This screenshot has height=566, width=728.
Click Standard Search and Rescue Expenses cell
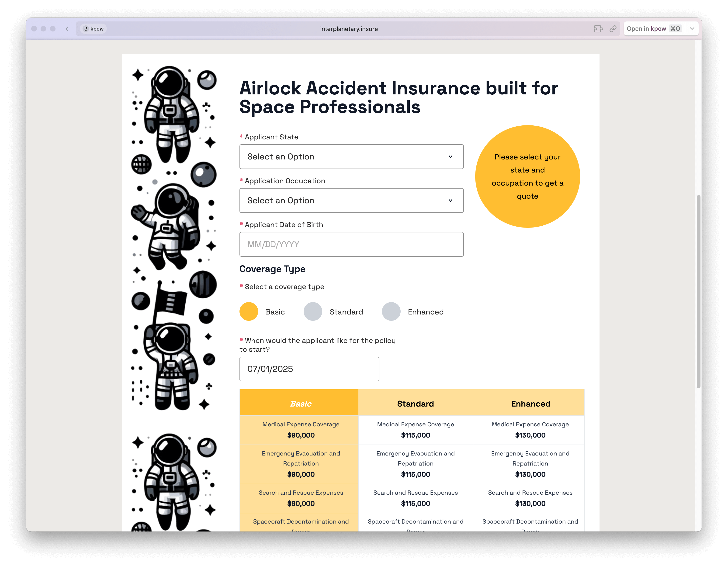[415, 498]
